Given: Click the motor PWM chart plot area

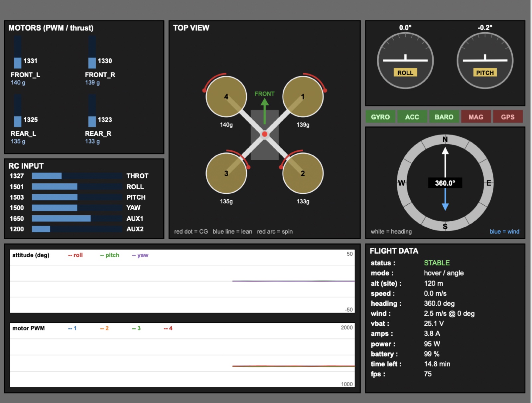Looking at the screenshot, I should tap(182, 355).
